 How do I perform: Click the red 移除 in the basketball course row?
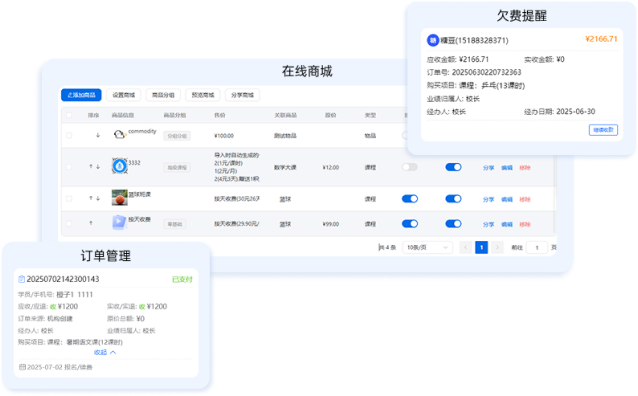[525, 199]
